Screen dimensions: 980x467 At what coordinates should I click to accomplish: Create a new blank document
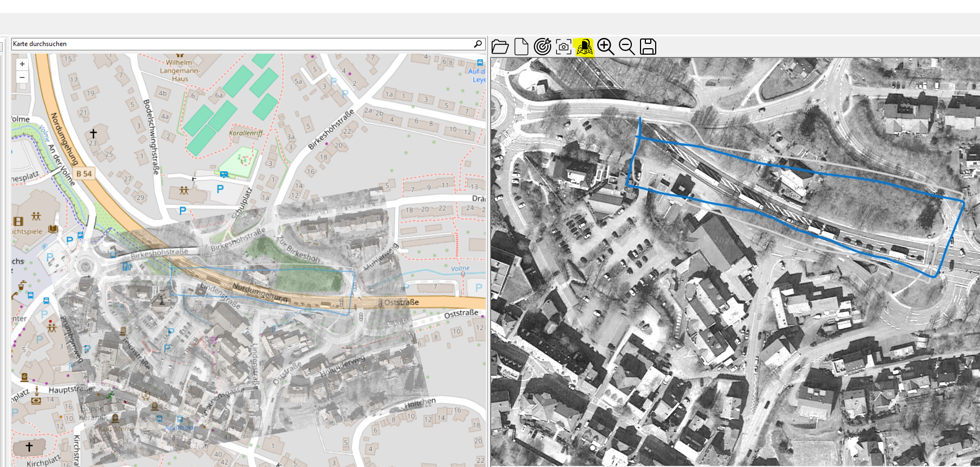[x=521, y=47]
